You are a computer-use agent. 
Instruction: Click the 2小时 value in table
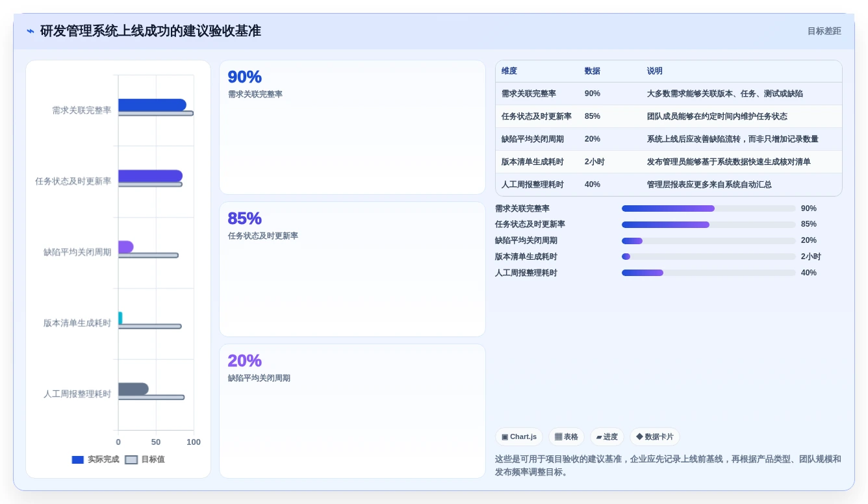[594, 162]
